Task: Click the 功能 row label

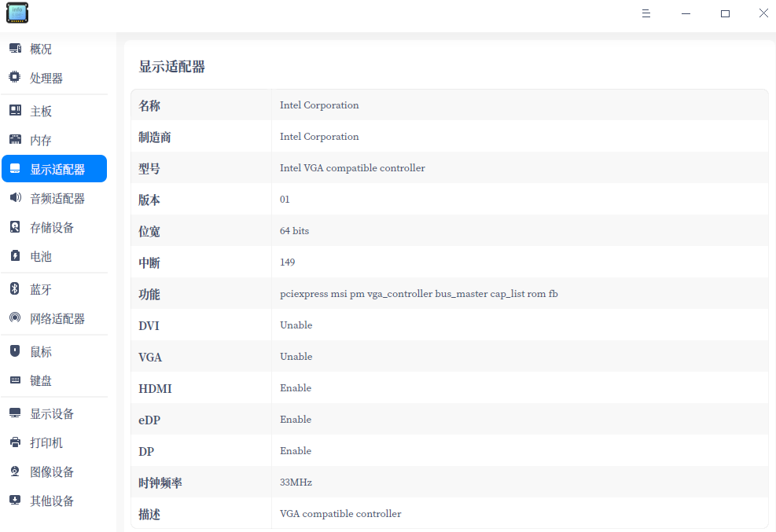Action: (x=149, y=295)
